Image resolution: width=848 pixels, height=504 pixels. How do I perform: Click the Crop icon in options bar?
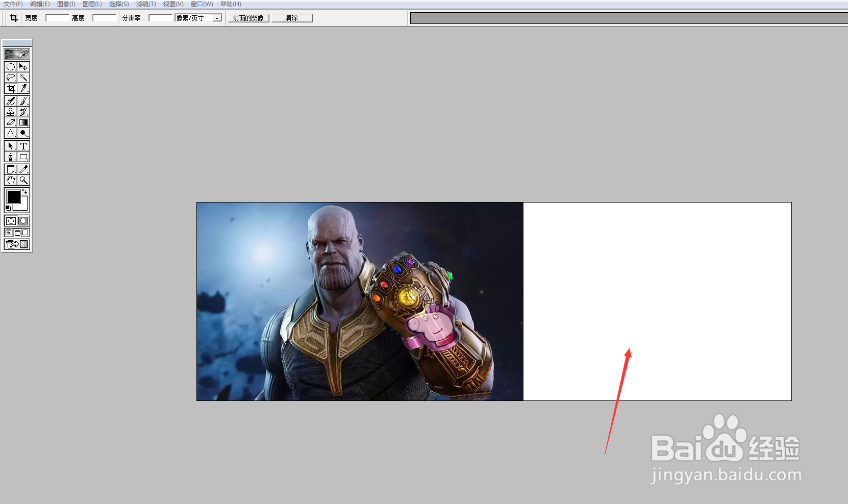(14, 18)
